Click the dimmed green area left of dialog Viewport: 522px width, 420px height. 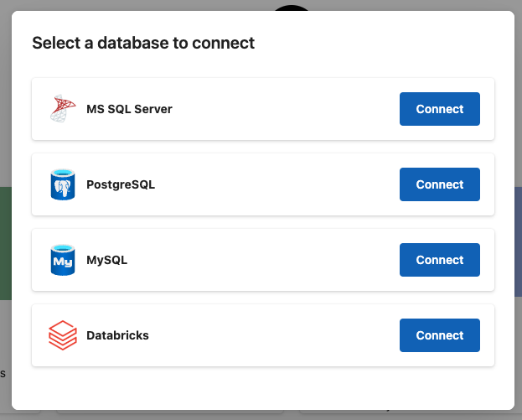tap(4, 243)
